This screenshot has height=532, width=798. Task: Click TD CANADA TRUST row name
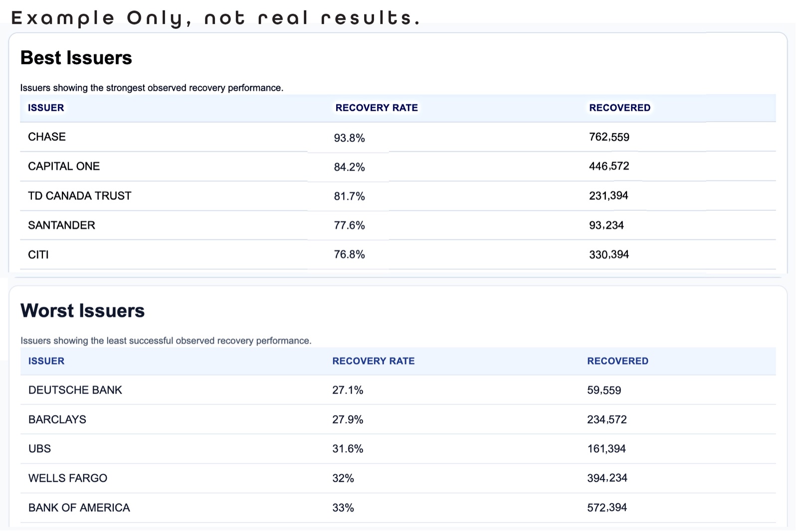pyautogui.click(x=80, y=195)
